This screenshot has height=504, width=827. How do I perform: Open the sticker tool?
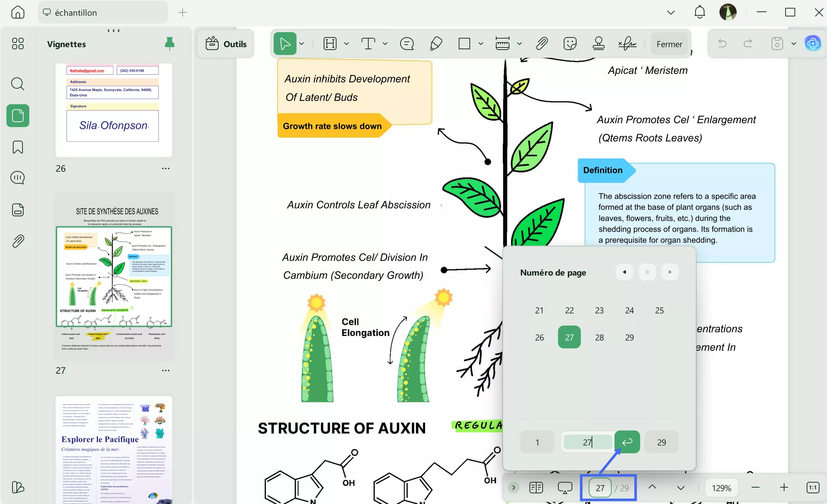[x=570, y=44]
